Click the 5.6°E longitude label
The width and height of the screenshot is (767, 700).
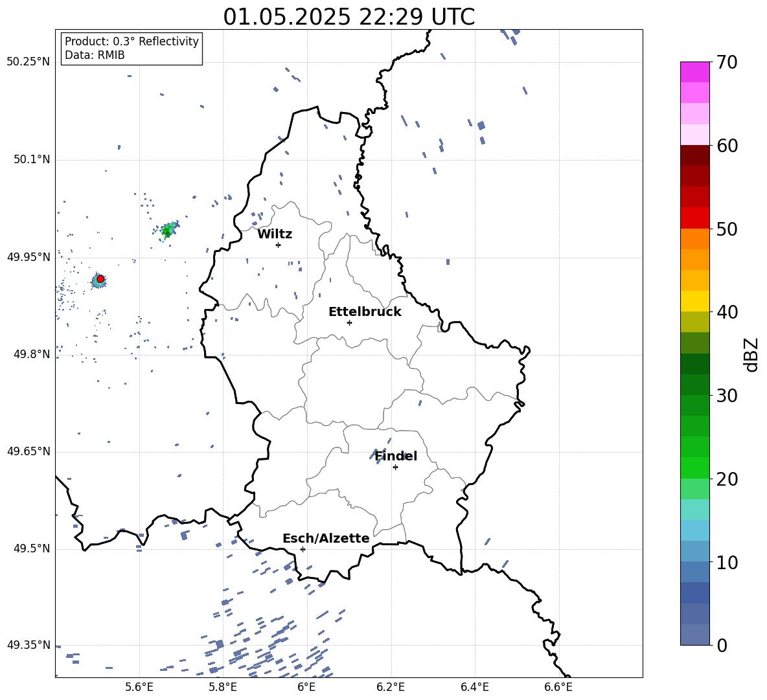pyautogui.click(x=139, y=687)
